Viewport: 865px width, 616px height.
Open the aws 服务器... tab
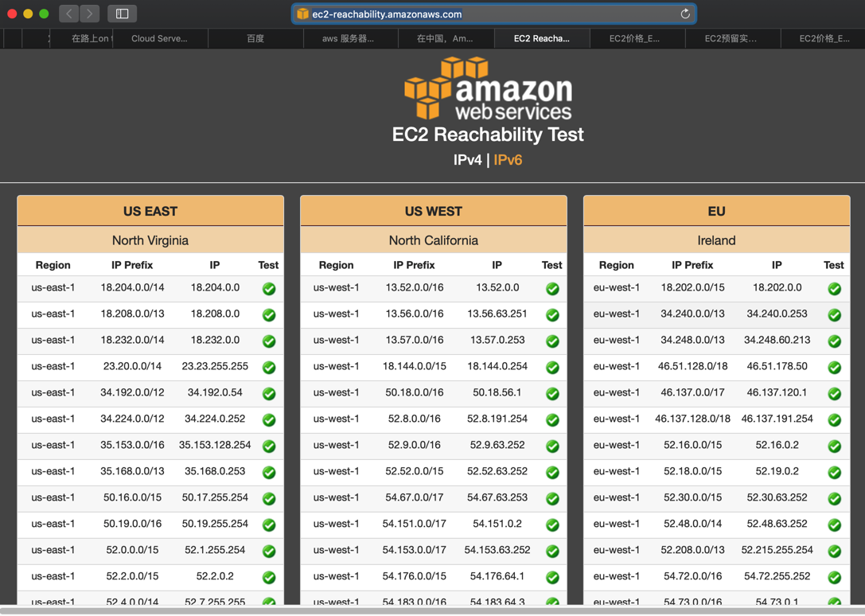(351, 39)
